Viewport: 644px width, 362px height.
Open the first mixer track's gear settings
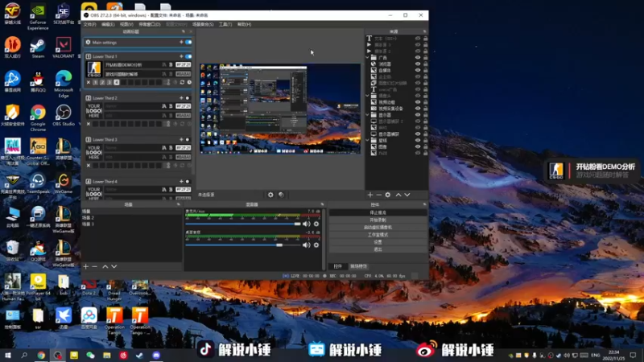click(x=316, y=224)
